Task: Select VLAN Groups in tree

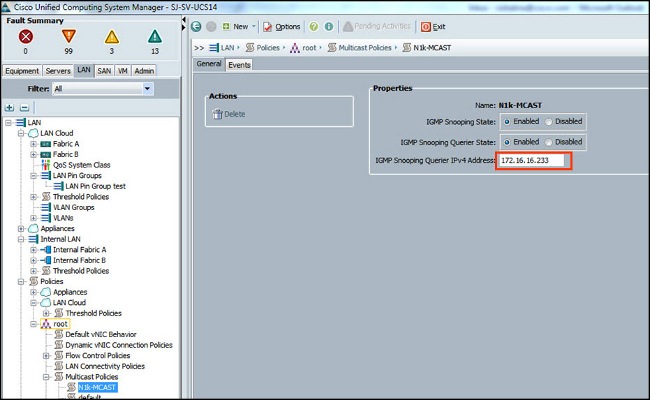Action: coord(73,207)
